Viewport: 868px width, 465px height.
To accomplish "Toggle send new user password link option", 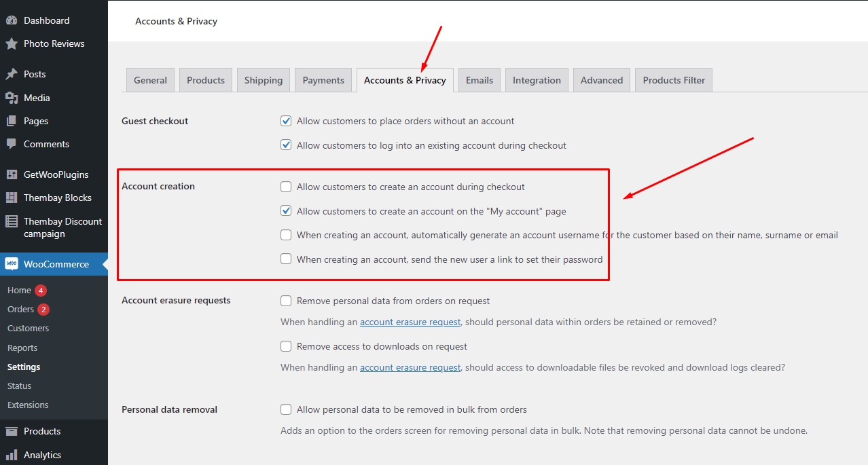I will [x=286, y=259].
